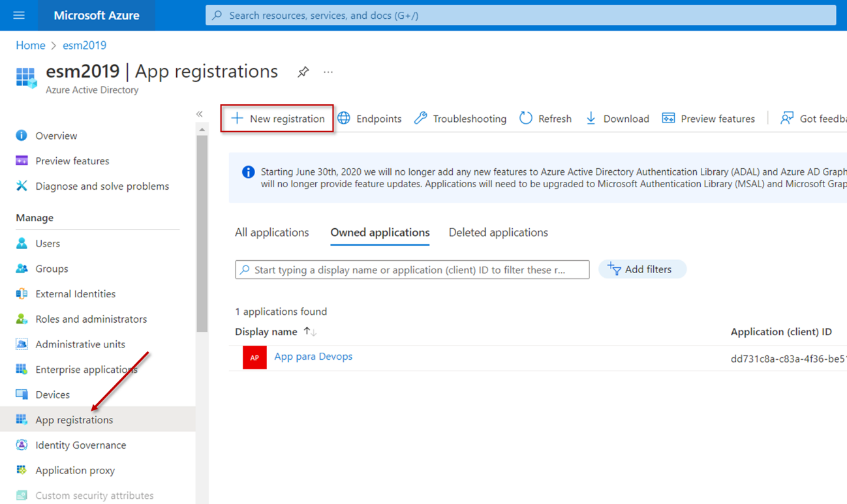Click the Identity Governance icon
The width and height of the screenshot is (847, 504).
(22, 445)
